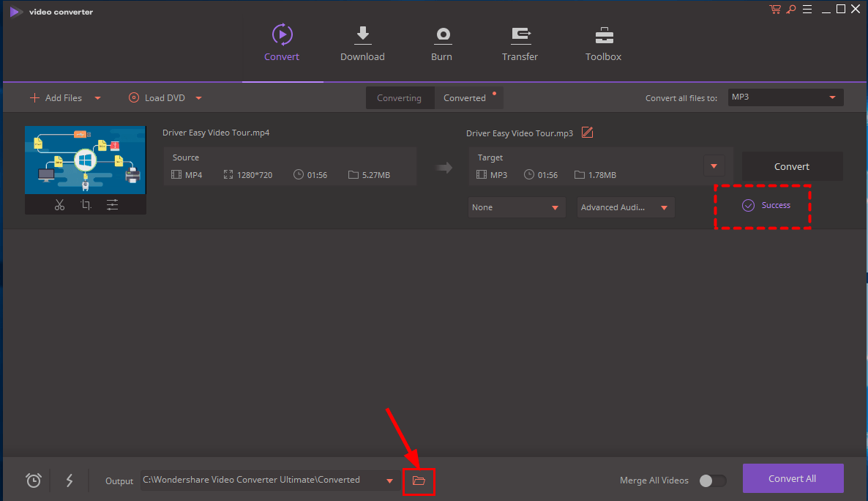The width and height of the screenshot is (868, 501).
Task: Open the conversion schedule clock icon
Action: pos(33,480)
